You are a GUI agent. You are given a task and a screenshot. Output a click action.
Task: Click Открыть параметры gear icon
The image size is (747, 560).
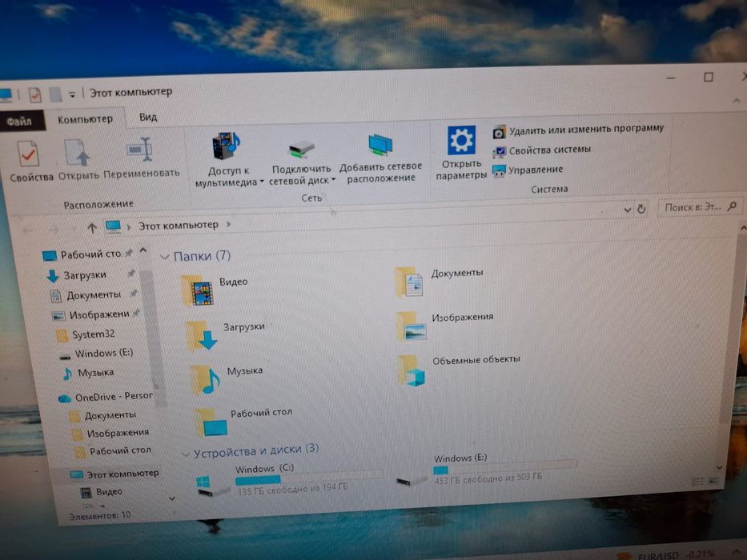pyautogui.click(x=461, y=140)
